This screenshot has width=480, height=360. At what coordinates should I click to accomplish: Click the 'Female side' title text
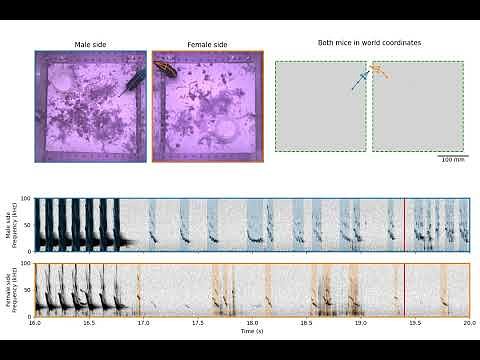click(207, 45)
